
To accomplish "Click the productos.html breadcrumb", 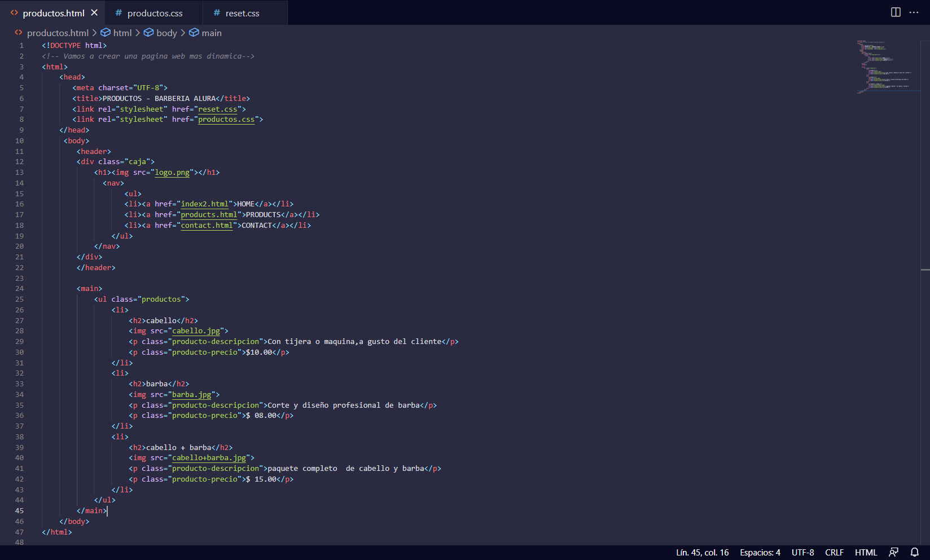I will (58, 33).
